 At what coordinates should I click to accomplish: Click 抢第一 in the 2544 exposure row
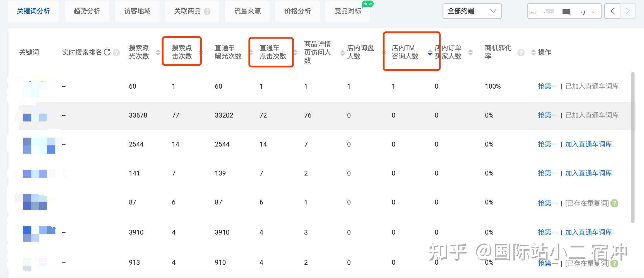point(548,144)
